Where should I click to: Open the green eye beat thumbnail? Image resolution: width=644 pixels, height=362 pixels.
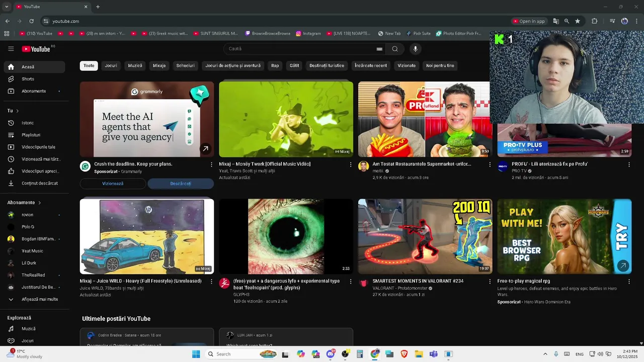pyautogui.click(x=286, y=236)
